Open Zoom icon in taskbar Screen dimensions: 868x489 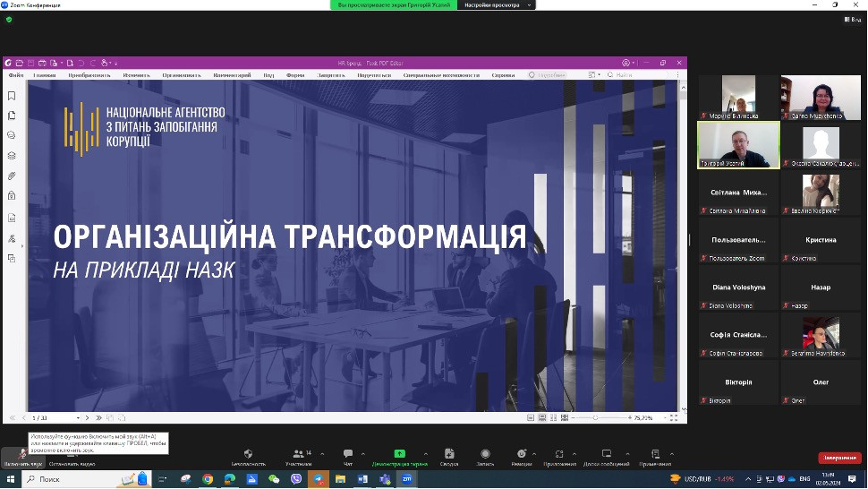coord(407,479)
